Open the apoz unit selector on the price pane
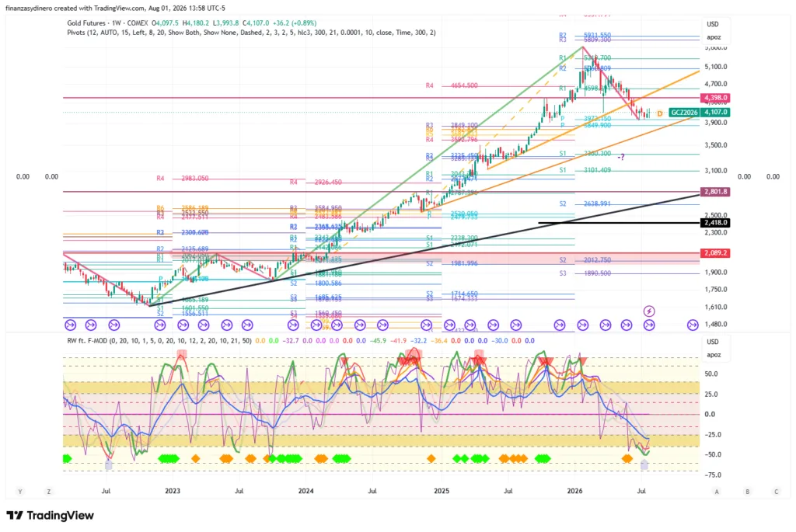796x532 pixels. tap(714, 37)
